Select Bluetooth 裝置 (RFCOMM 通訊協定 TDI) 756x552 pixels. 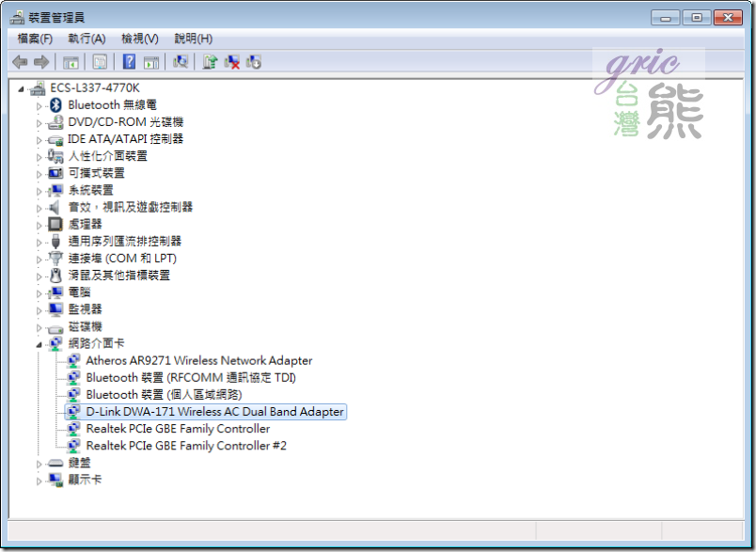pyautogui.click(x=191, y=377)
